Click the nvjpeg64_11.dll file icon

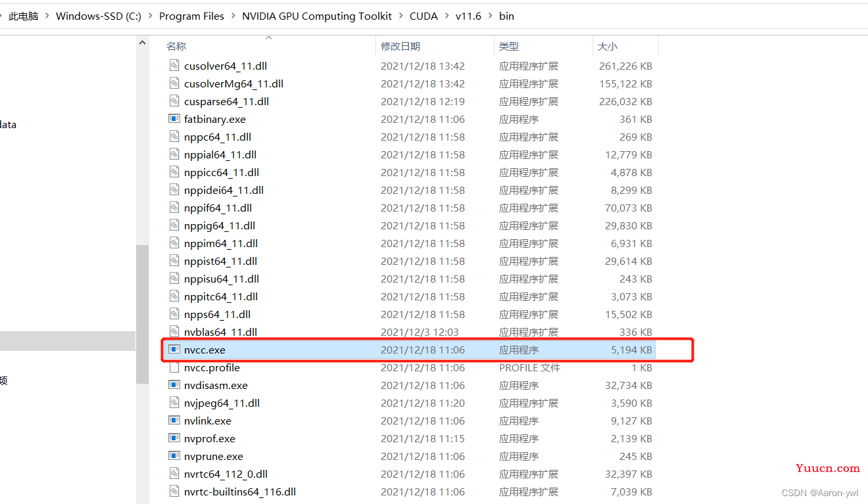[174, 403]
